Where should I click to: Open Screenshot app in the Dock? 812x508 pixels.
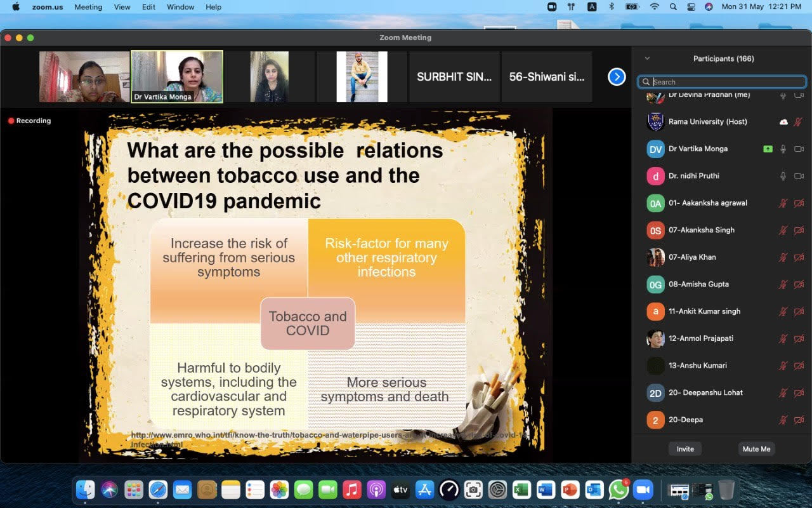click(x=473, y=490)
